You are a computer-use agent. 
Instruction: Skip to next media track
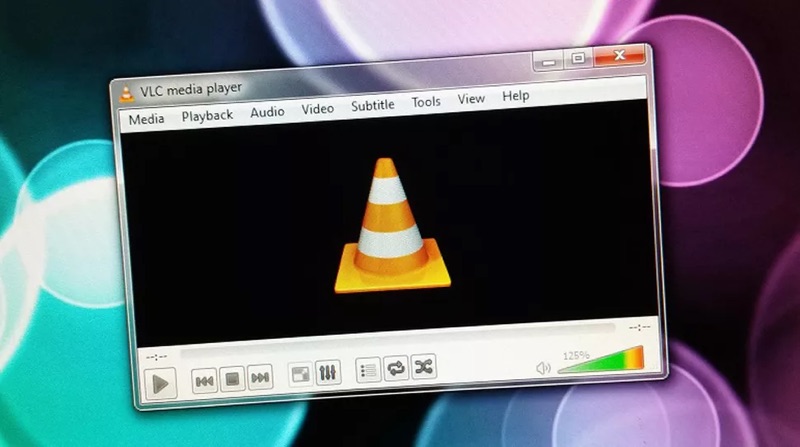pyautogui.click(x=260, y=377)
